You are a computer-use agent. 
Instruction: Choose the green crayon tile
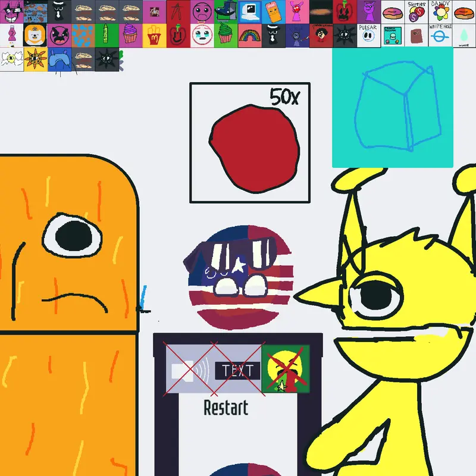click(x=107, y=36)
